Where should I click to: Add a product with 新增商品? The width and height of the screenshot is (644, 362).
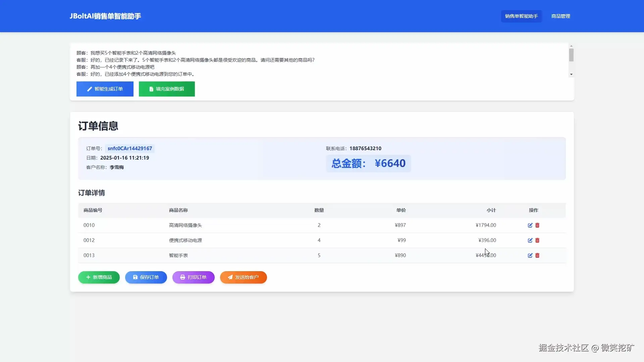(99, 277)
